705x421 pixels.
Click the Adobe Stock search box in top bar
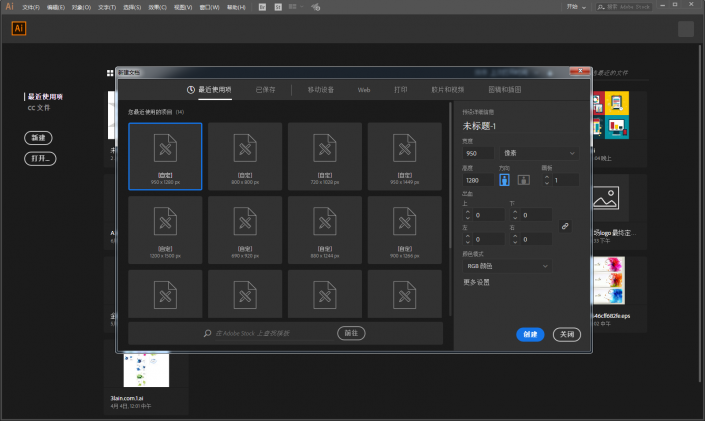tap(624, 7)
